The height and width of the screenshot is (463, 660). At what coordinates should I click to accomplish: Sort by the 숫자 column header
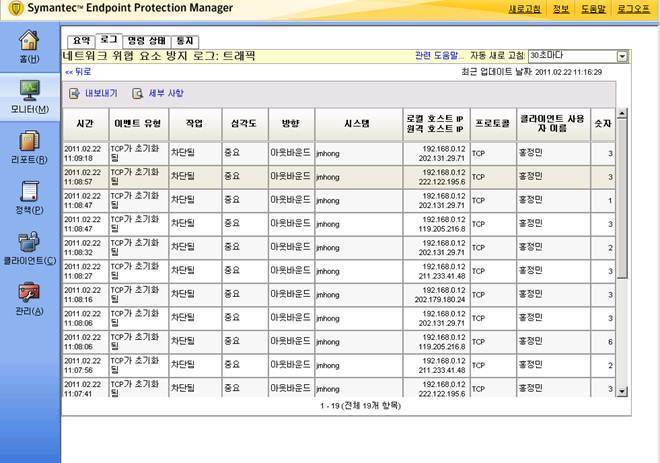pos(603,124)
